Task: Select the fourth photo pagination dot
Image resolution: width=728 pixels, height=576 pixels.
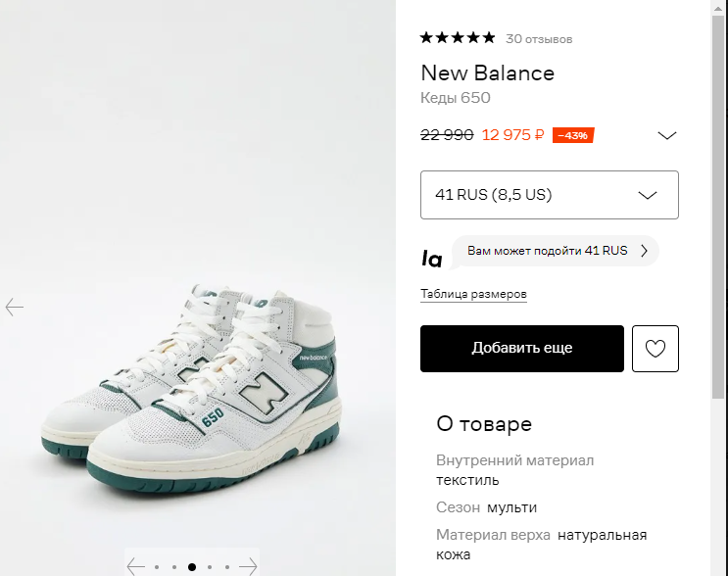Action: (210, 566)
